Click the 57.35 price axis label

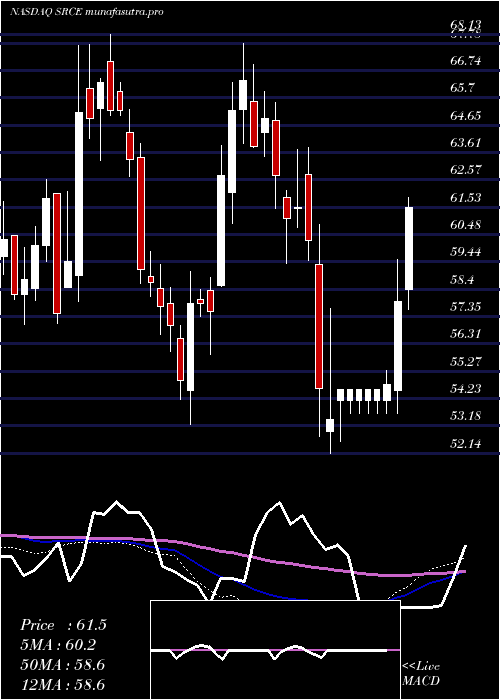tap(466, 307)
